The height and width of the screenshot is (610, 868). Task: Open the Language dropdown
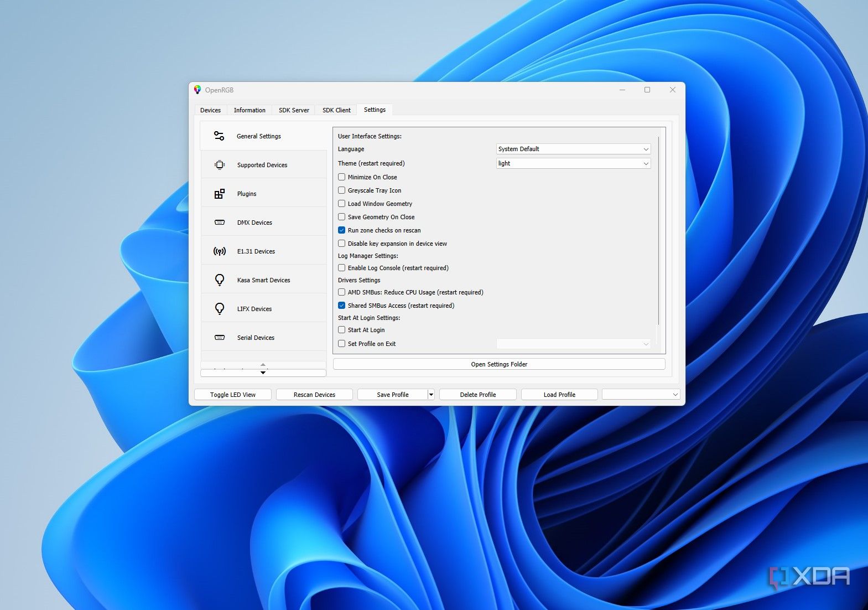pyautogui.click(x=573, y=149)
